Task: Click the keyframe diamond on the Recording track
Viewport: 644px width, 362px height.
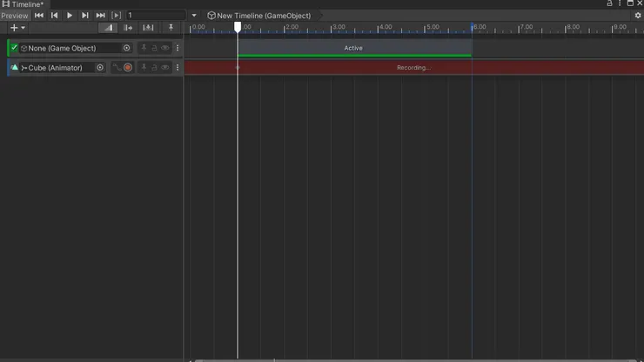Action: click(x=238, y=67)
